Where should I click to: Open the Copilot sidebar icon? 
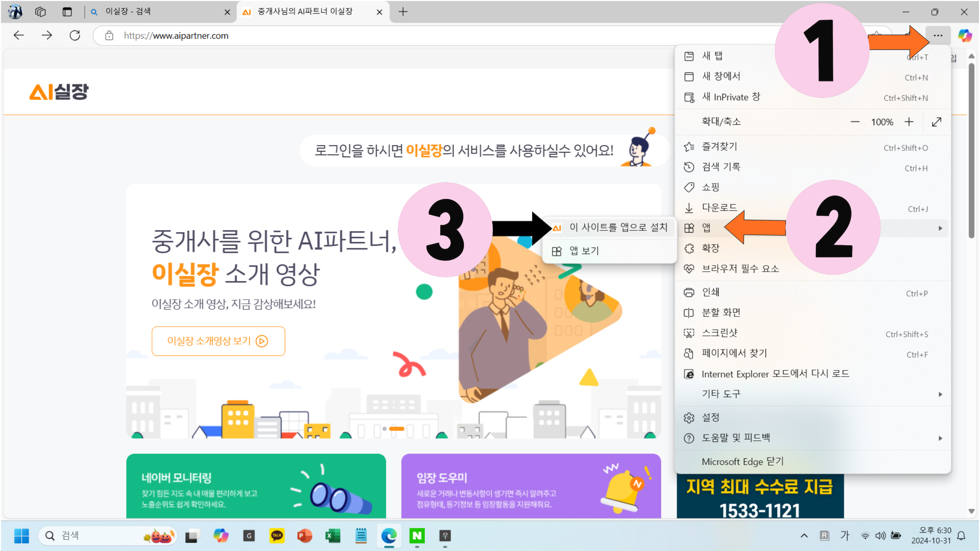point(964,36)
